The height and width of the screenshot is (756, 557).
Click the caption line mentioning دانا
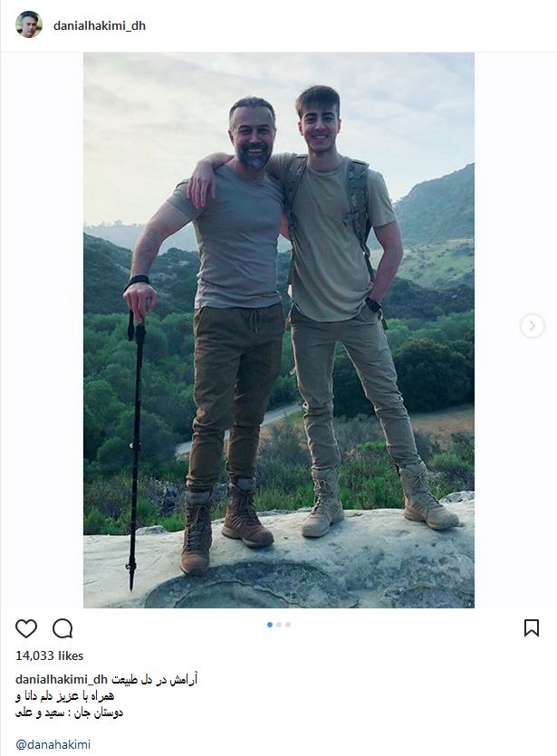pos(66,696)
